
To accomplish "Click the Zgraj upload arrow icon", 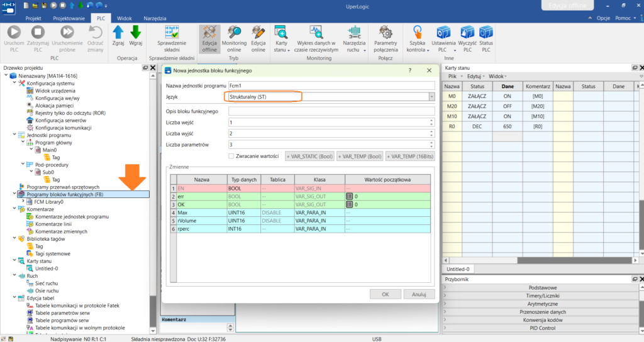I will (118, 32).
